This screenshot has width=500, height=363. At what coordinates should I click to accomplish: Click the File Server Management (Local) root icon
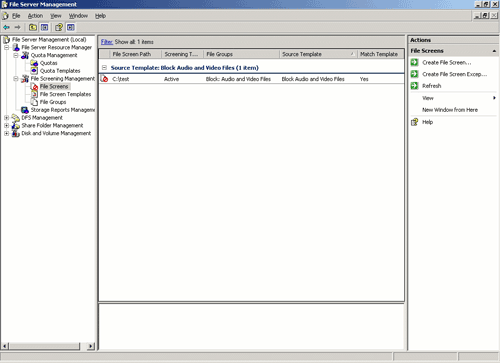point(6,40)
